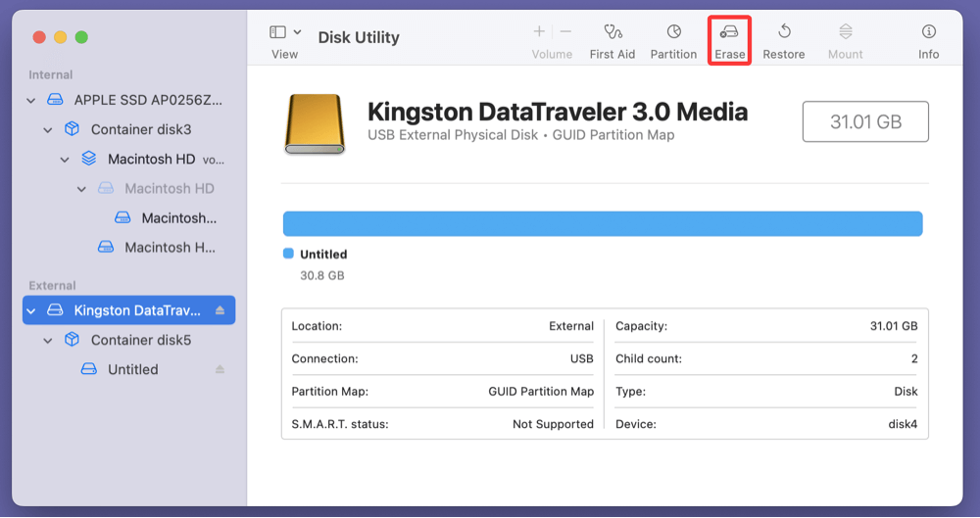Screen dimensions: 980x518
Task: Select the Untitled volume in sidebar
Action: (132, 369)
